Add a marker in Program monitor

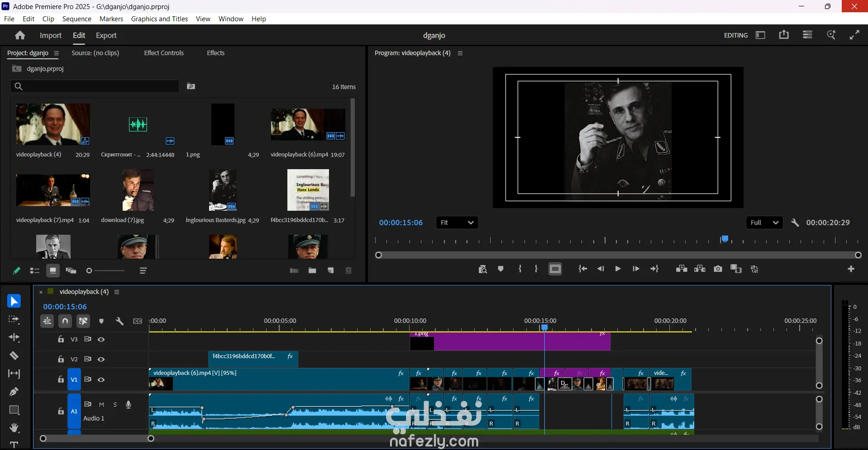pyautogui.click(x=501, y=269)
